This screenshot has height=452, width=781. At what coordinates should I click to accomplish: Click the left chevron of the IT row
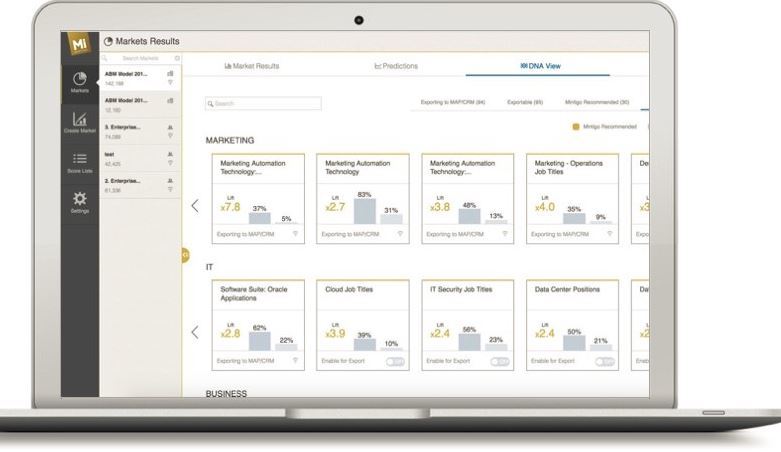tap(194, 332)
